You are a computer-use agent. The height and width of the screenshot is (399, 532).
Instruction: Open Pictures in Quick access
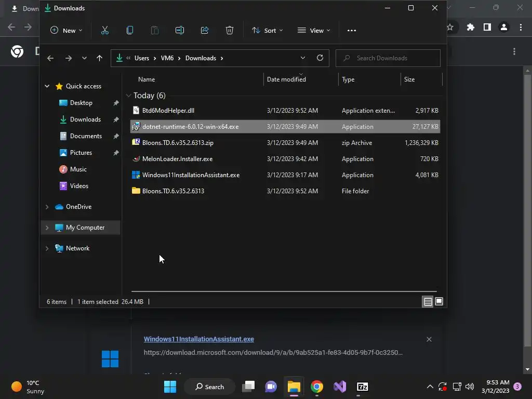coord(81,153)
